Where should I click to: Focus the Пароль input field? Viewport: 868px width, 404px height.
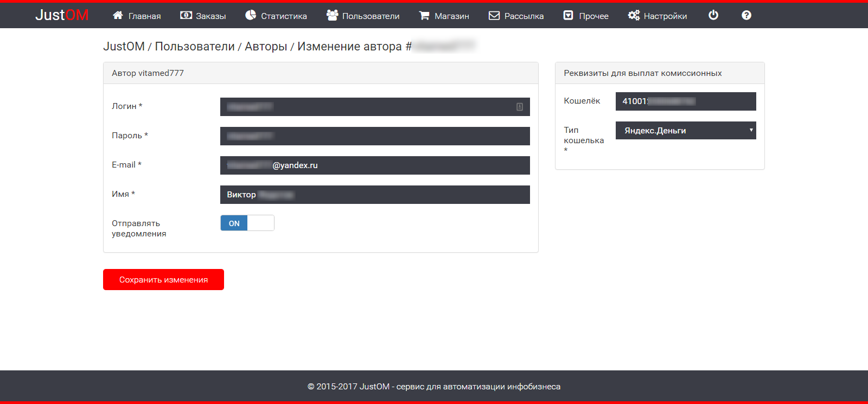tap(375, 136)
